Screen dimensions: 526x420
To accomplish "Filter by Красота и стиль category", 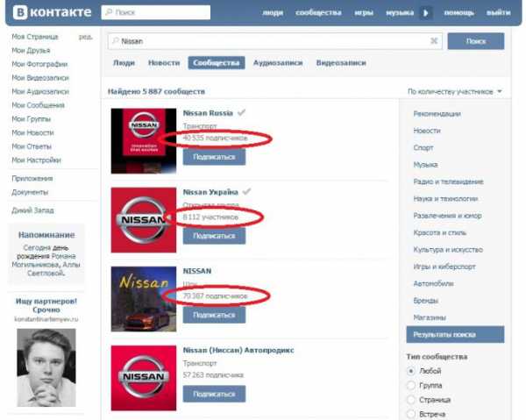I will coord(440,232).
